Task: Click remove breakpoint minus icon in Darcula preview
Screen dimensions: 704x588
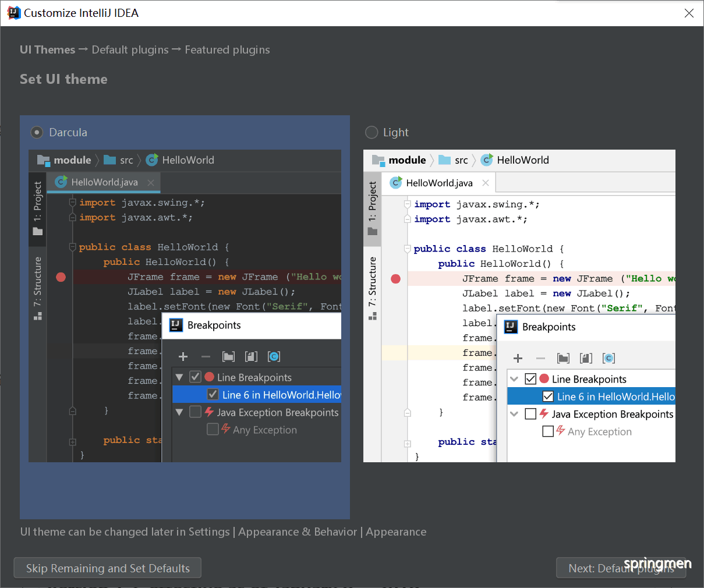Action: click(x=206, y=356)
